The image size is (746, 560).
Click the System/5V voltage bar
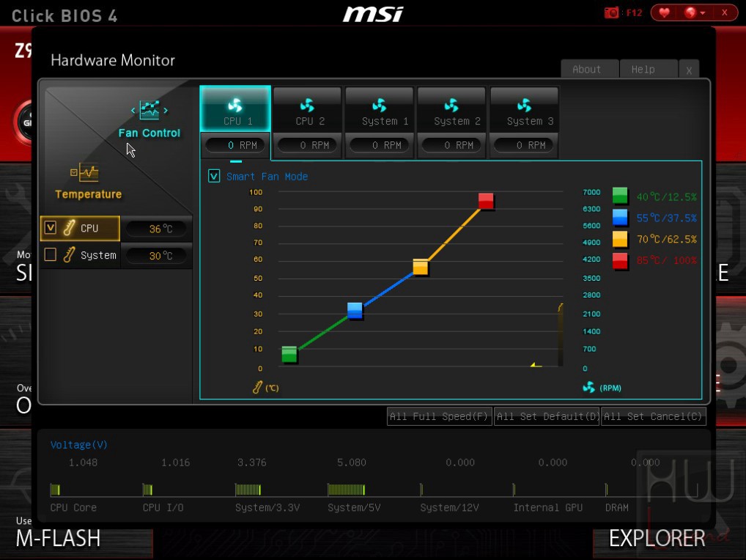pyautogui.click(x=347, y=490)
